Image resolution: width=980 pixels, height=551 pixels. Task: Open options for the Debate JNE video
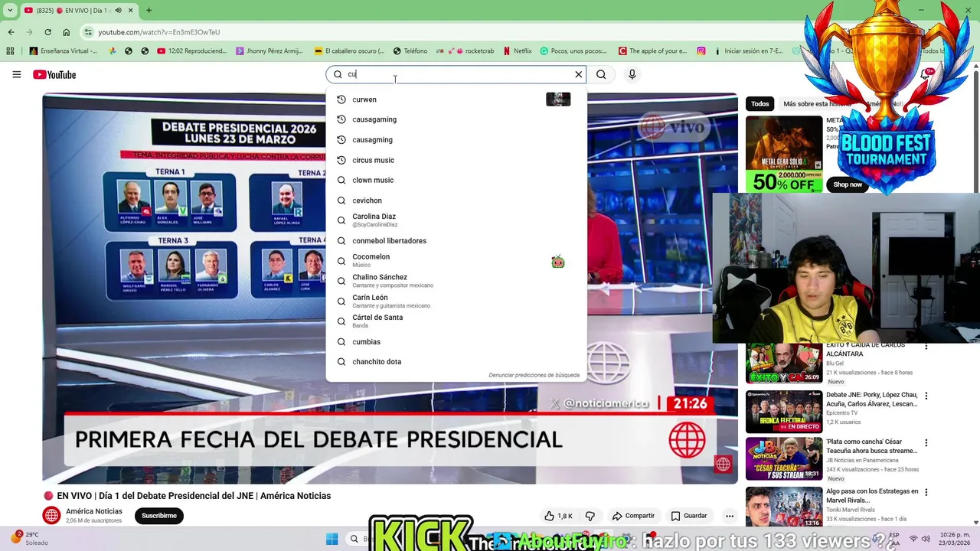926,396
